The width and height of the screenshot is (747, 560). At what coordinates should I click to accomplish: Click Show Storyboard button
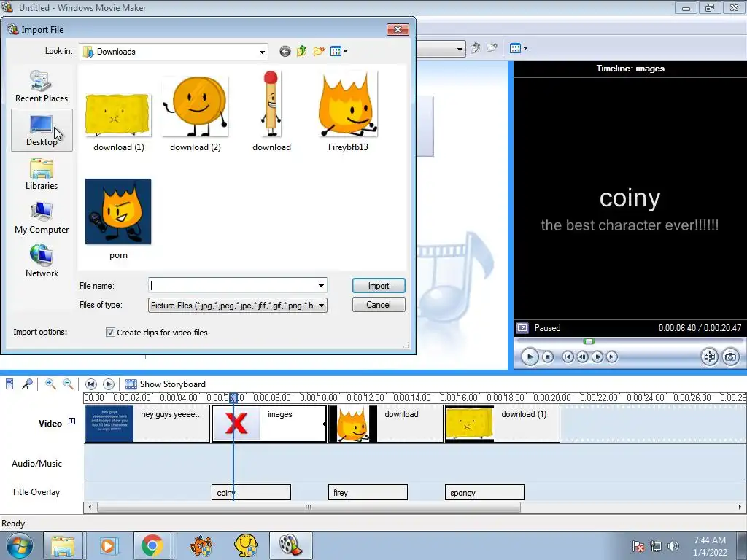(x=166, y=384)
